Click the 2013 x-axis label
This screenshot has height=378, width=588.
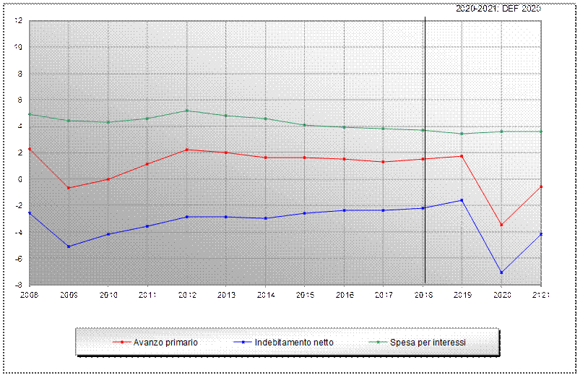point(226,295)
